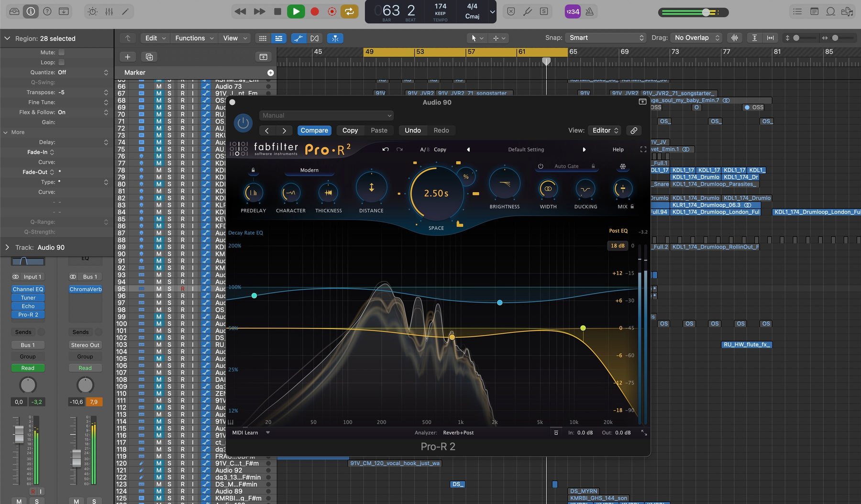Click the Compare button

(x=314, y=131)
